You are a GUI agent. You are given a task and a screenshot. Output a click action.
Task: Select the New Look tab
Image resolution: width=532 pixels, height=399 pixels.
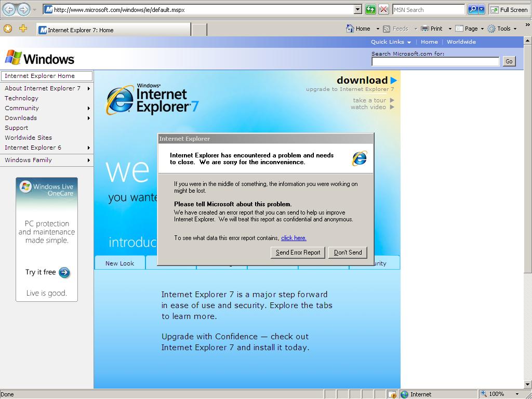point(119,263)
